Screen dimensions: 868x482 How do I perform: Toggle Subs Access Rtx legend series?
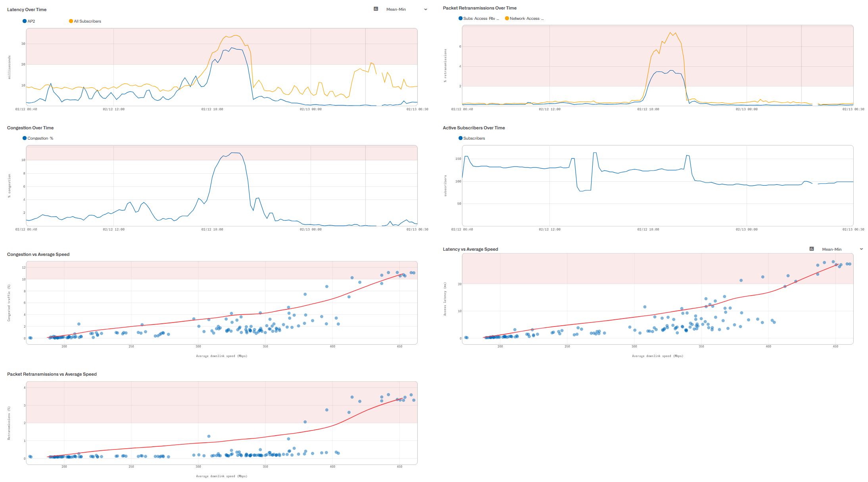click(481, 19)
